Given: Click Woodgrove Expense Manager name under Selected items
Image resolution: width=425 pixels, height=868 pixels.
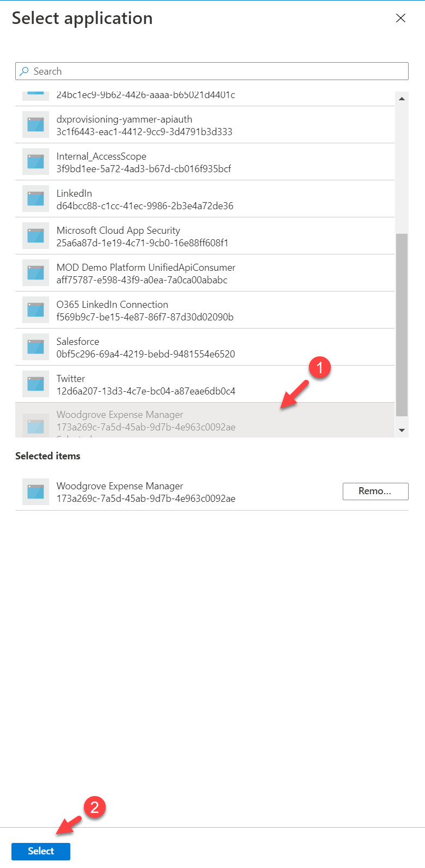Looking at the screenshot, I should (x=120, y=486).
